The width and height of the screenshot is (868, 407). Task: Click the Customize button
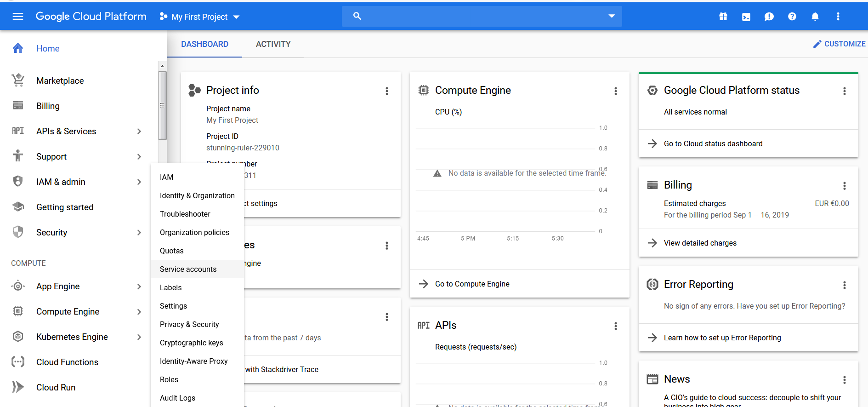[x=839, y=44]
